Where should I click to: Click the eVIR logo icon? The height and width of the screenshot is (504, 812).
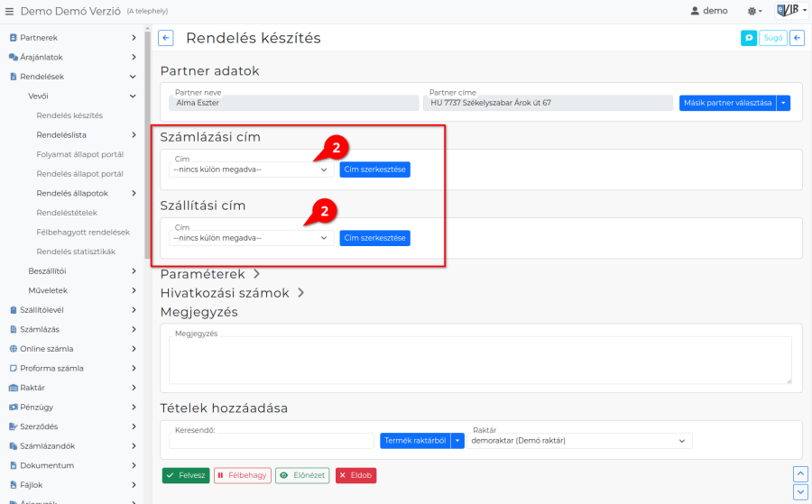click(x=789, y=11)
